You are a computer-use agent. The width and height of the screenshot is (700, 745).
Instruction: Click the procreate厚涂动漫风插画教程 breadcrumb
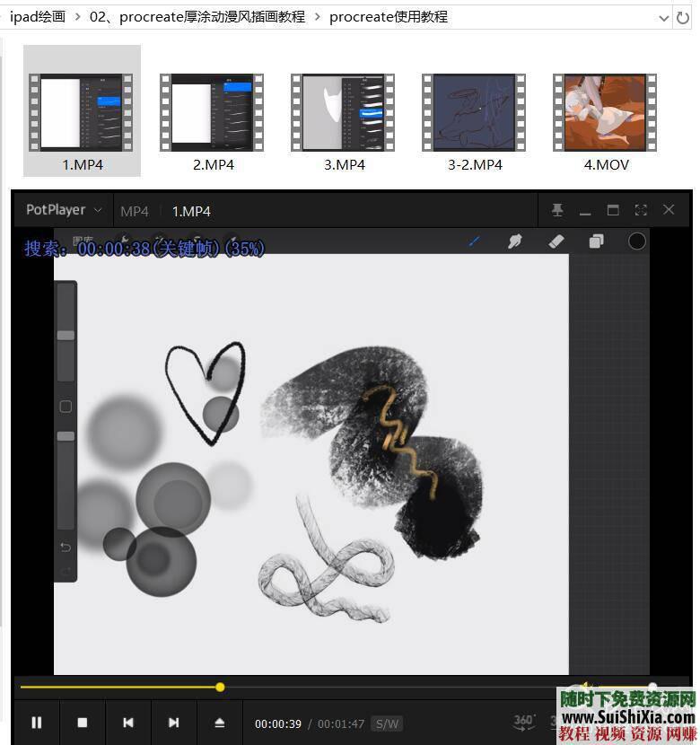tap(197, 17)
